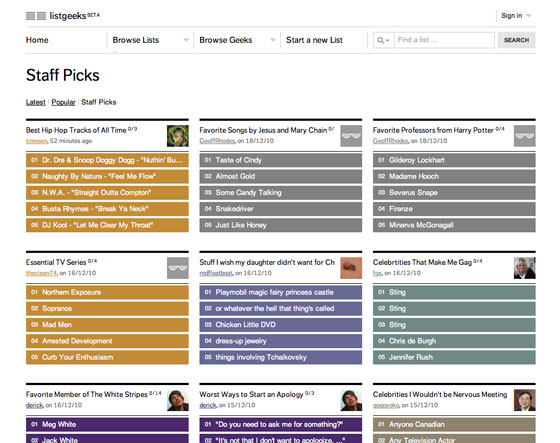Open the avatar next to Celebrities That Make Me Gag
Viewport: 560px width, 443px height.
[525, 268]
